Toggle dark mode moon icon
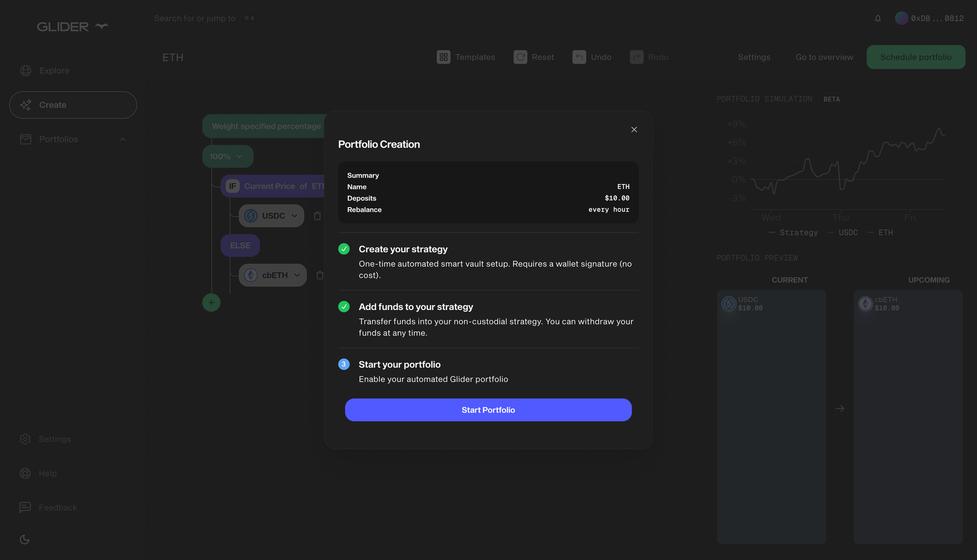Screen dimensions: 977x560 tap(24, 539)
